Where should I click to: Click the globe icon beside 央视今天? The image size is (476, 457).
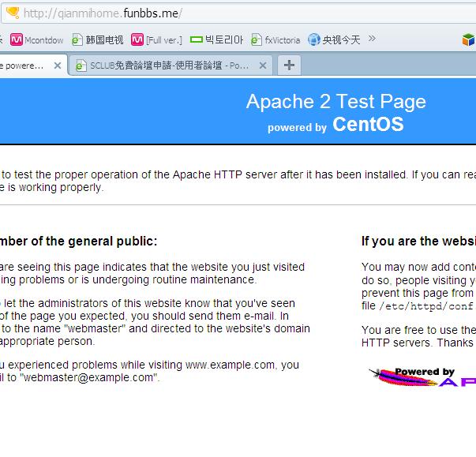point(314,39)
